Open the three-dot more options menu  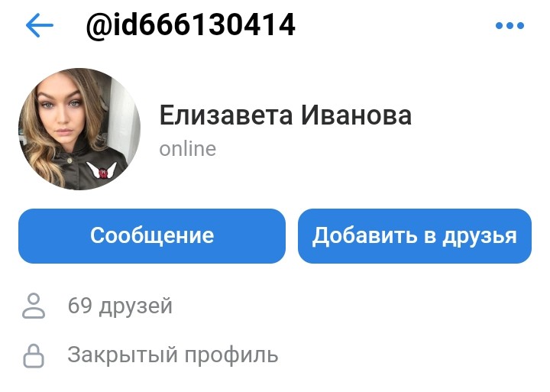pyautogui.click(x=510, y=25)
